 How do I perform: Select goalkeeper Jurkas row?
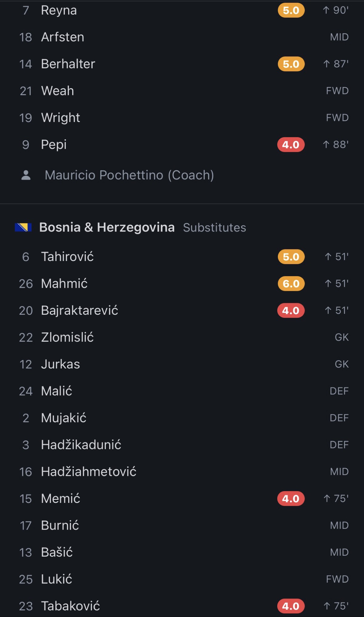coord(182,364)
